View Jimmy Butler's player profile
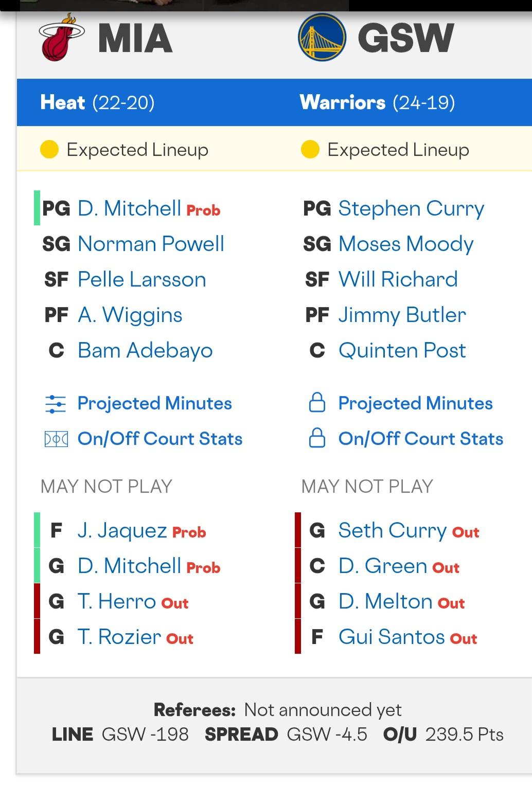Screen dimensions: 532x788 pos(402,315)
